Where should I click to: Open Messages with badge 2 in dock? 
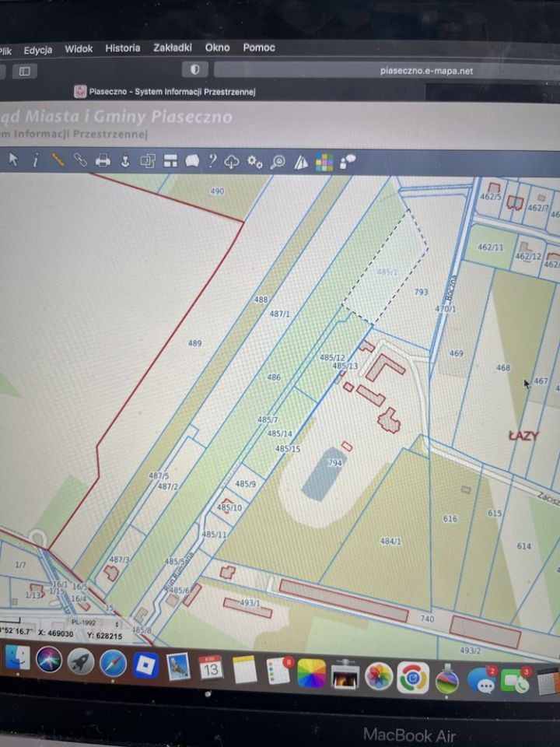482,680
